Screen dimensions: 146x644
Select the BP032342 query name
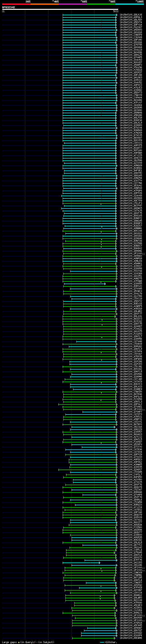(8, 8)
